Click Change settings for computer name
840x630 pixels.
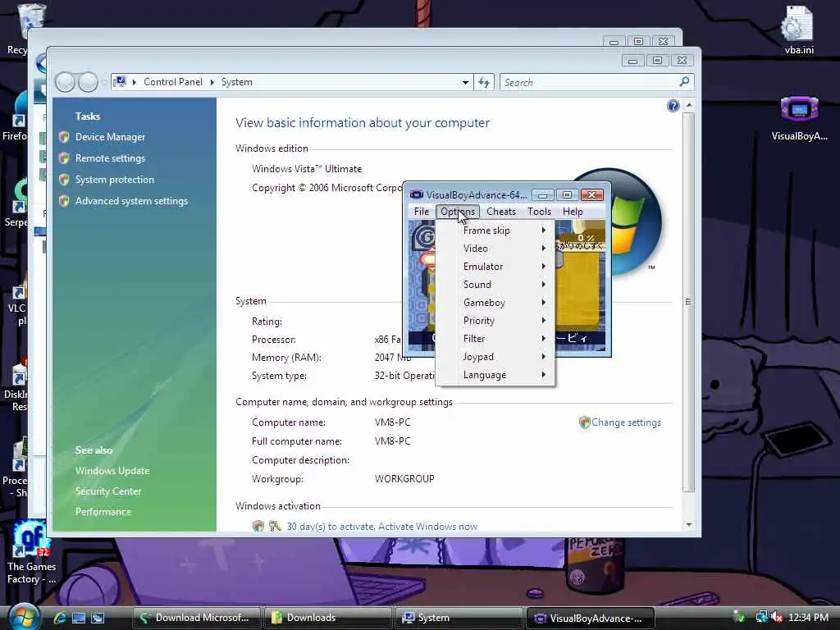coord(626,422)
